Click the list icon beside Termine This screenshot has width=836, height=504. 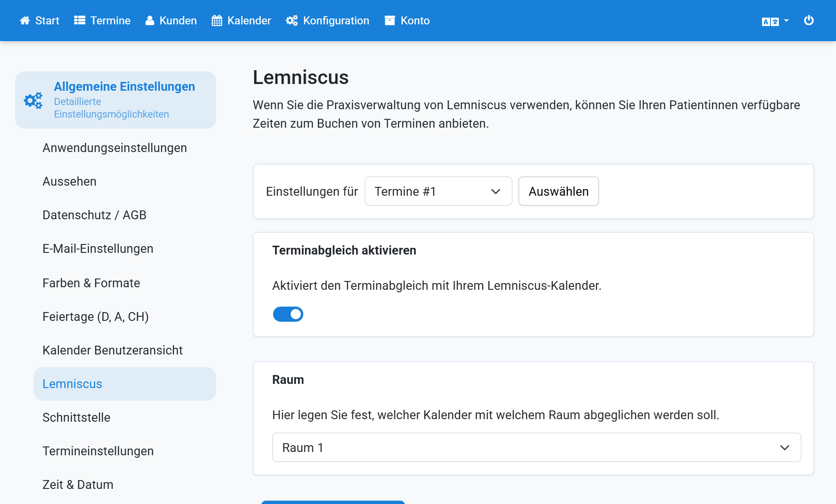click(x=80, y=21)
